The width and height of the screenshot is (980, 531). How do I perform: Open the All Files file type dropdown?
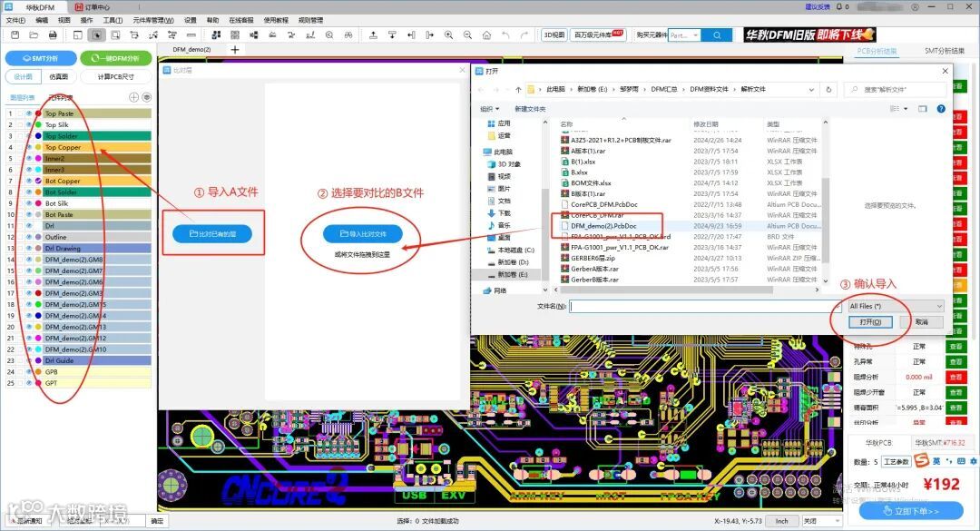coord(935,306)
